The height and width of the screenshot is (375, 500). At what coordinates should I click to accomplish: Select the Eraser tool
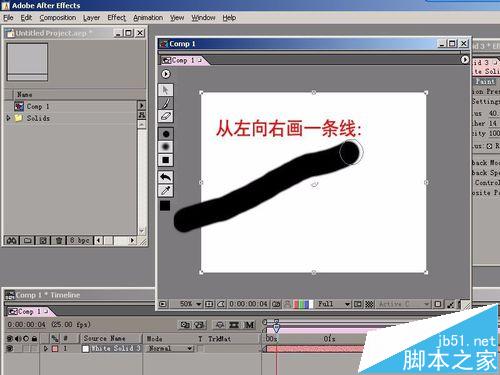166,116
